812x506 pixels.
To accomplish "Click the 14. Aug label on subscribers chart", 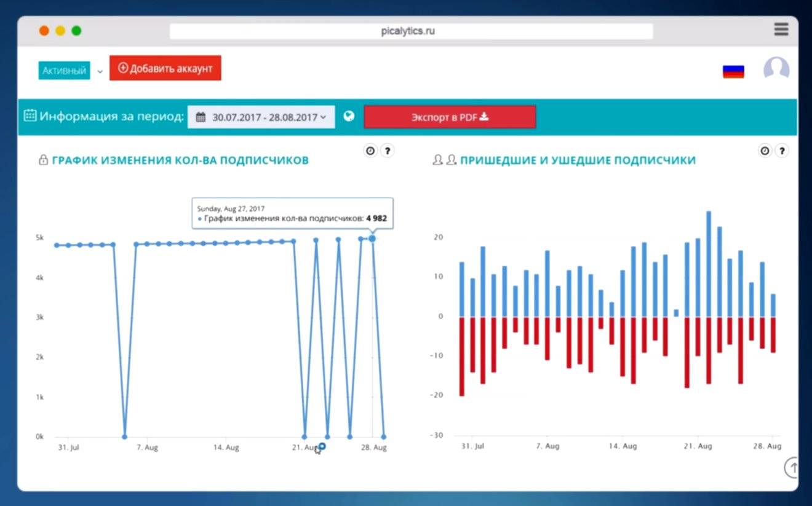I will (x=226, y=448).
